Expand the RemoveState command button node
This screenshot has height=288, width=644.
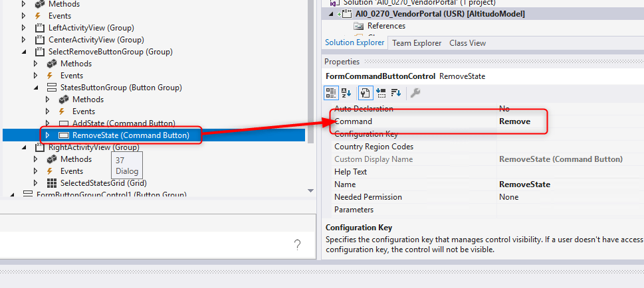pos(48,135)
